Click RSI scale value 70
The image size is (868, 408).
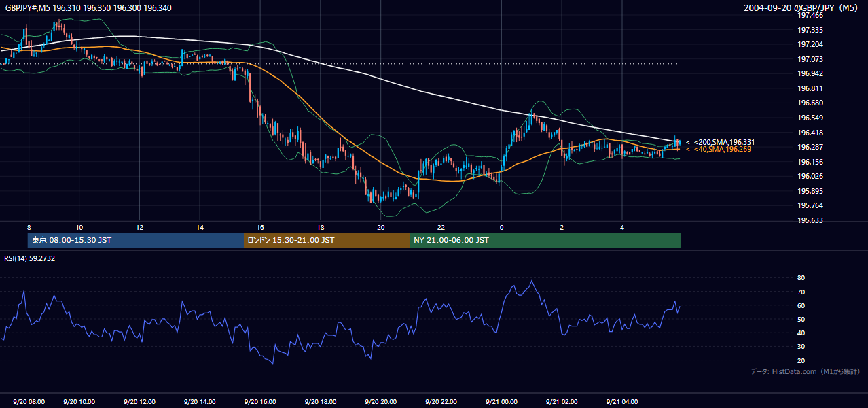[801, 292]
